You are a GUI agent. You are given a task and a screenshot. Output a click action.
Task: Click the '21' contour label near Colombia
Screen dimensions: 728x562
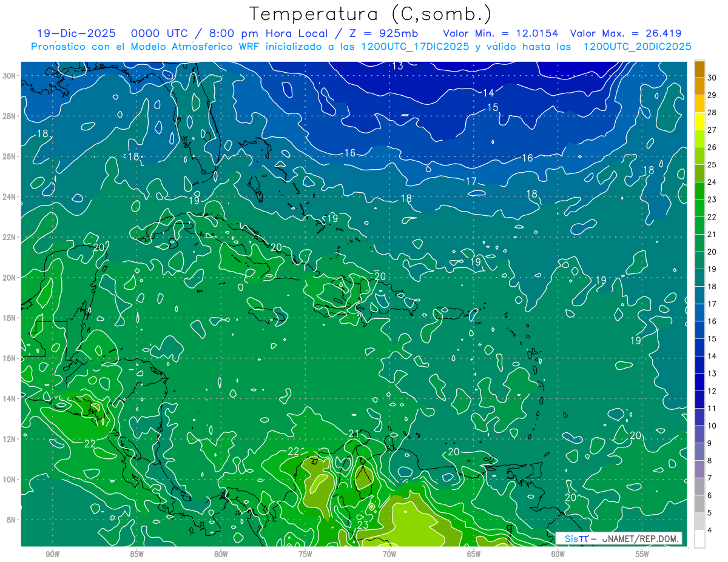coord(354,433)
